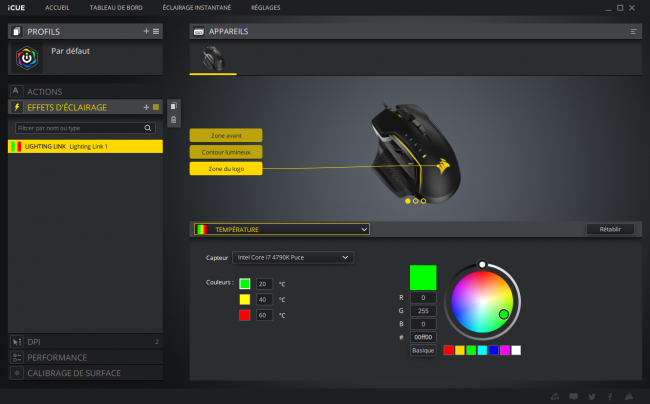
Task: Open the Réglages menu
Action: 265,7
